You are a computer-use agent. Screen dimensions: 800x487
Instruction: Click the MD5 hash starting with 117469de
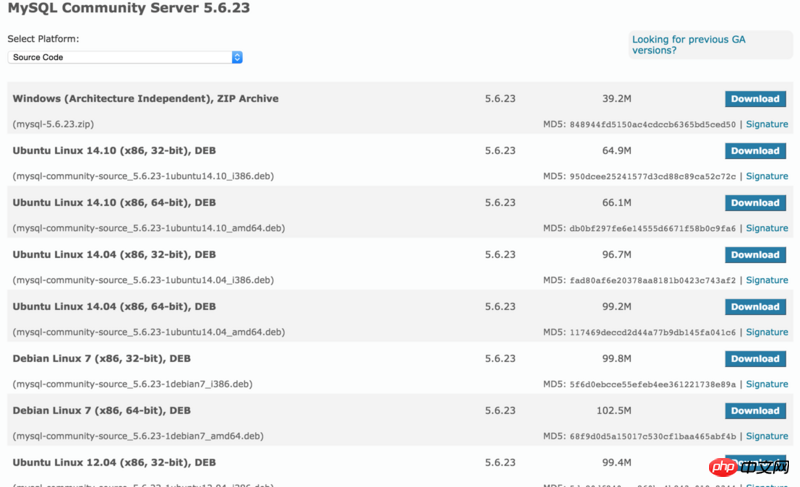(x=653, y=333)
